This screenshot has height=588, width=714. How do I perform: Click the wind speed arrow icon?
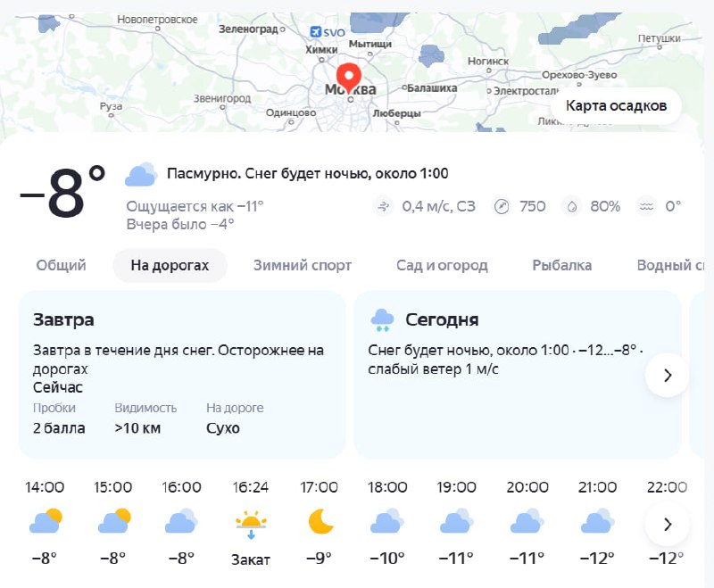(384, 207)
